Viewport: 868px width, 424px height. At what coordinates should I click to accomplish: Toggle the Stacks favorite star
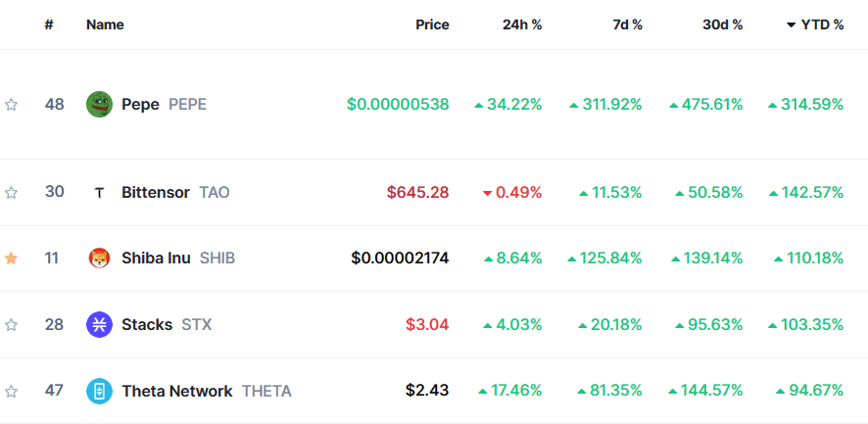tap(12, 325)
